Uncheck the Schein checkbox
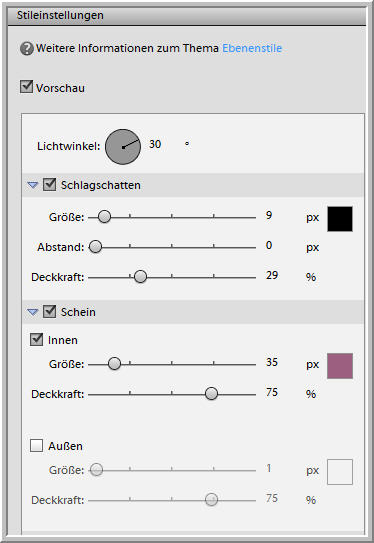This screenshot has width=374, height=543. coord(50,311)
